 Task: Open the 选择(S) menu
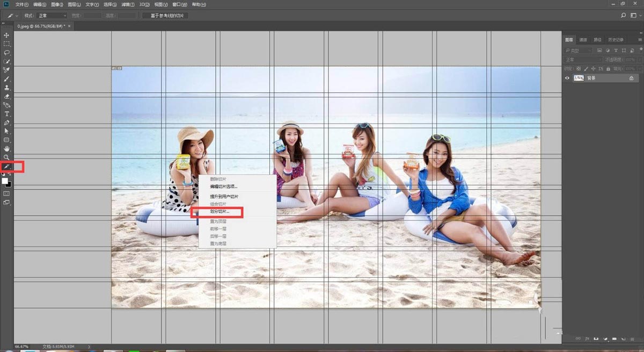coord(111,4)
